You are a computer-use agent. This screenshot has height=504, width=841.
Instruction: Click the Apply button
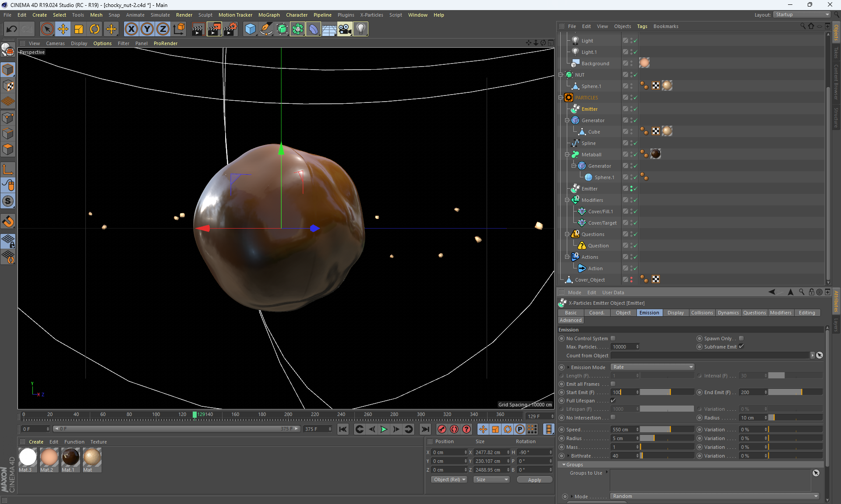[x=534, y=480]
